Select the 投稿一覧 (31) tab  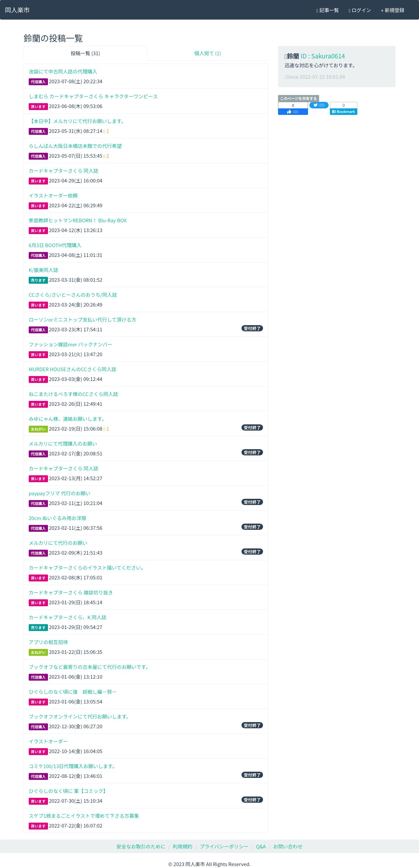(x=85, y=53)
